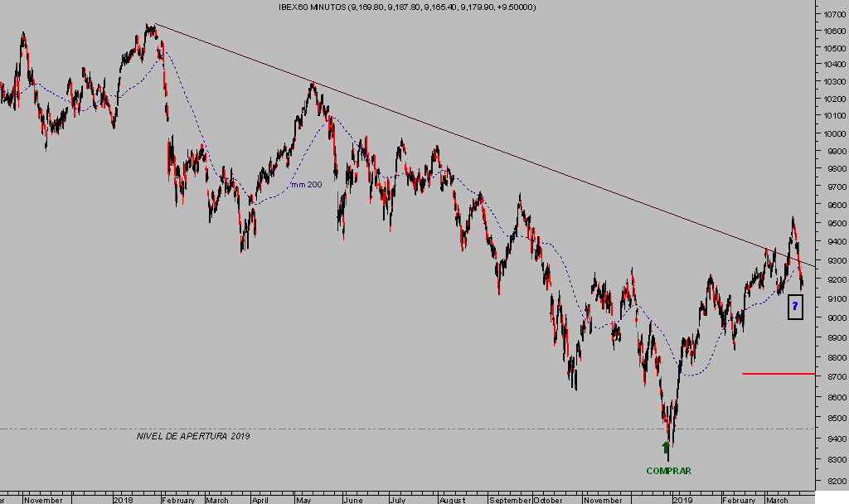Click the 8700 price axis label
Screen dimensions: 849x504
[837, 377]
